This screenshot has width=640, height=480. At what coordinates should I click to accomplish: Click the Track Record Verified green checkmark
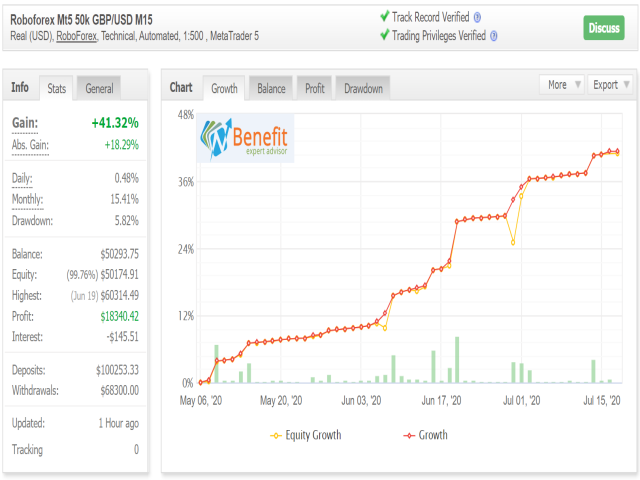(385, 17)
